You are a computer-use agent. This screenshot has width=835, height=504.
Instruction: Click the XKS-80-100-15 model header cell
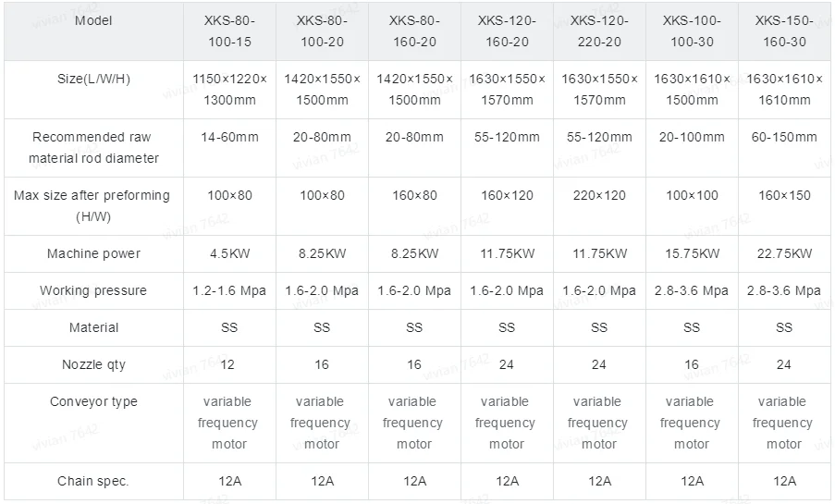point(229,31)
